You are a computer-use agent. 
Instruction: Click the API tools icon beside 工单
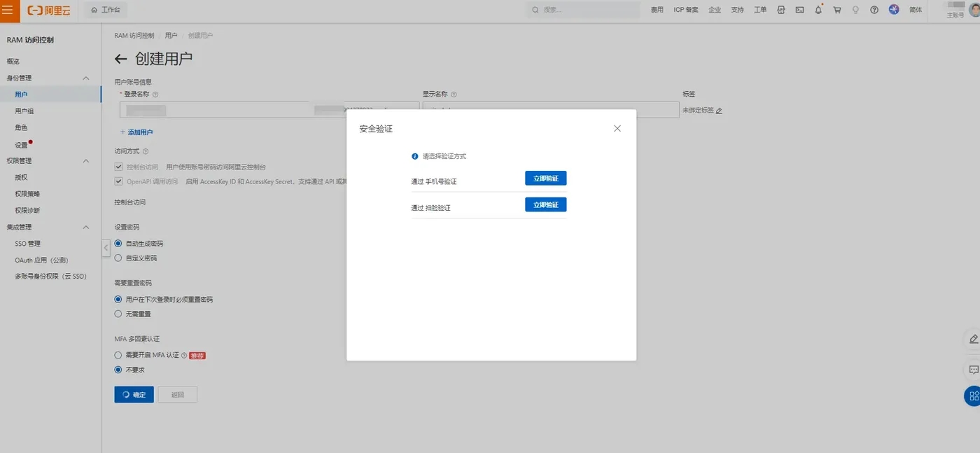[780, 10]
